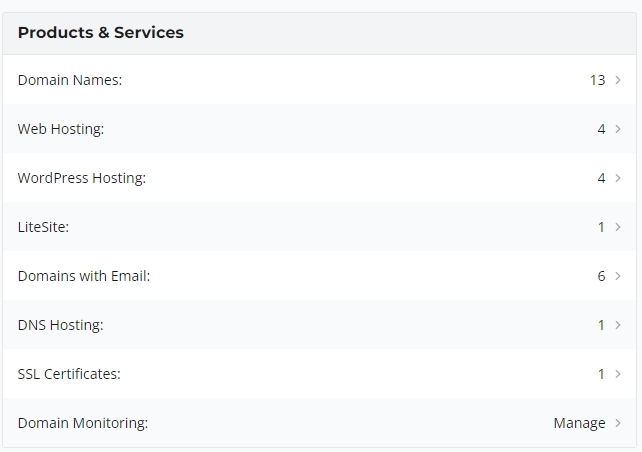642x452 pixels.
Task: Open the Domain Names label
Action: click(70, 80)
